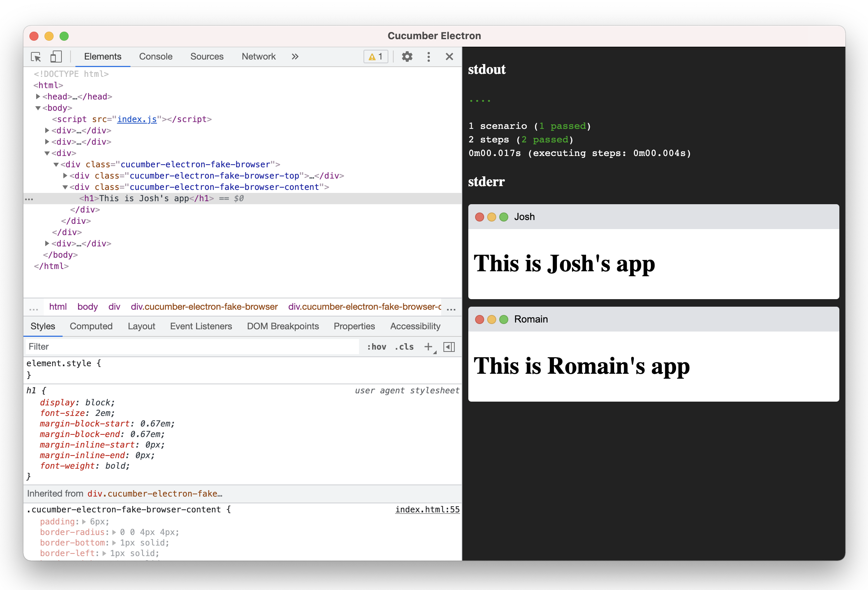Image resolution: width=868 pixels, height=590 pixels.
Task: Expand the cucumber-electron-fake-browser-top div
Action: 65,176
